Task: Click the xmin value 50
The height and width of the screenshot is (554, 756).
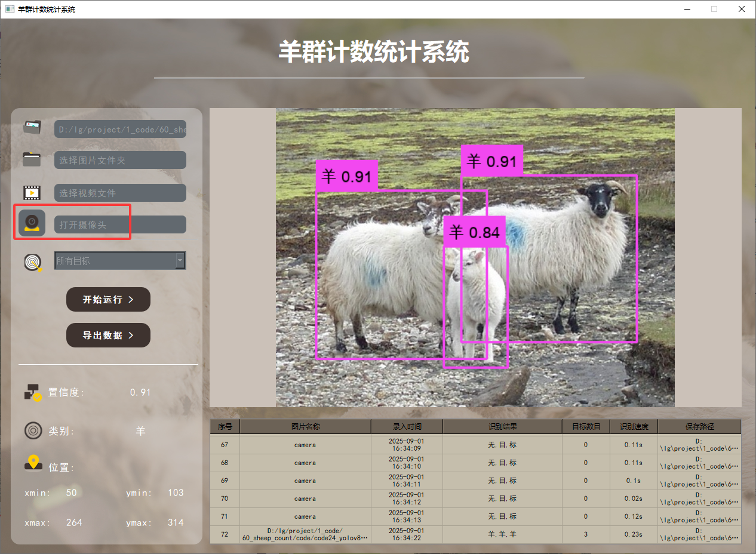Action: 72,493
